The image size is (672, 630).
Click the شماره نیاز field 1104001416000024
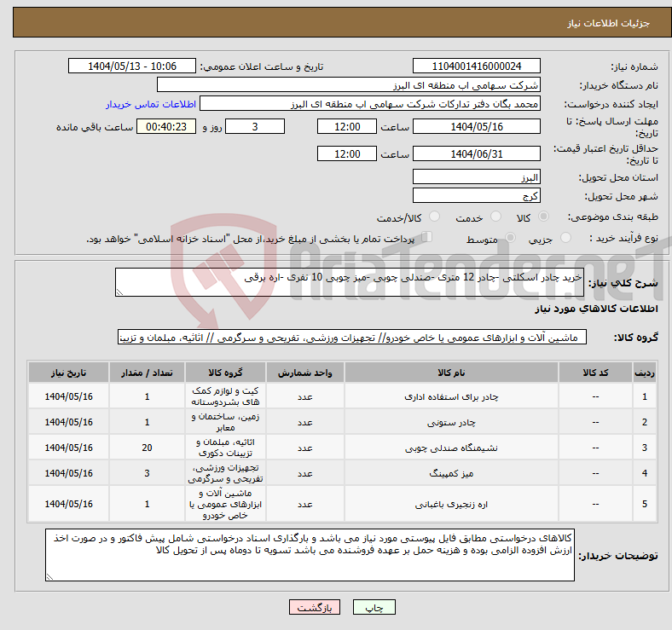pos(477,66)
